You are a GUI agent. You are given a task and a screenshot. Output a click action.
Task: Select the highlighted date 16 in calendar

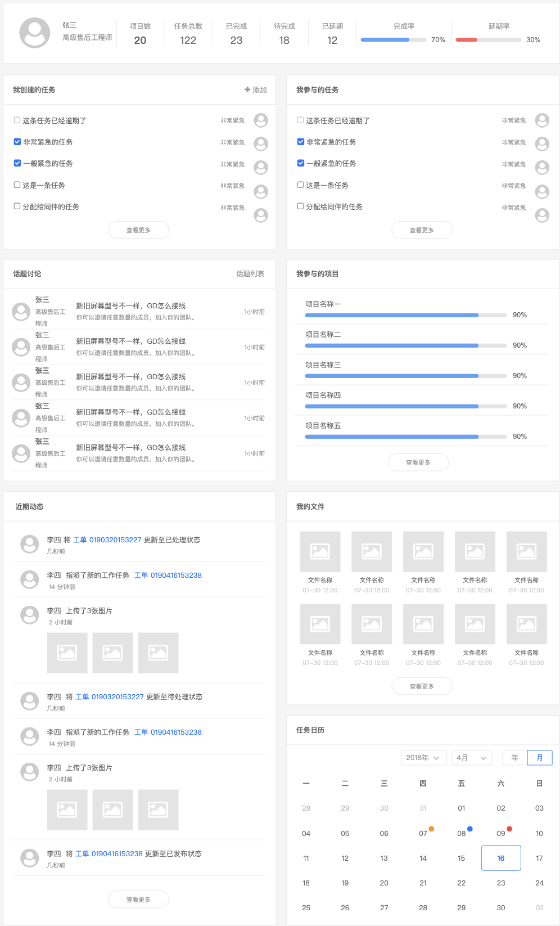(501, 858)
